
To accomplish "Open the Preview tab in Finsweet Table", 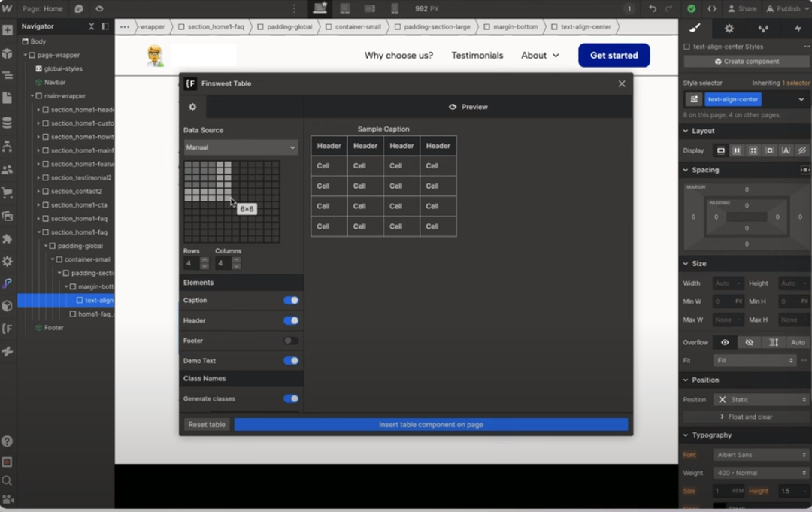I will tap(468, 107).
